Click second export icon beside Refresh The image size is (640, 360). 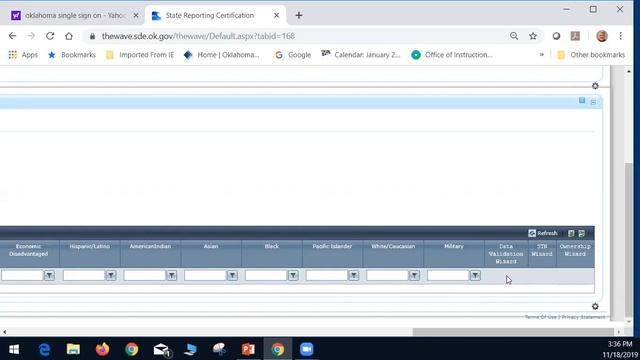pos(582,233)
